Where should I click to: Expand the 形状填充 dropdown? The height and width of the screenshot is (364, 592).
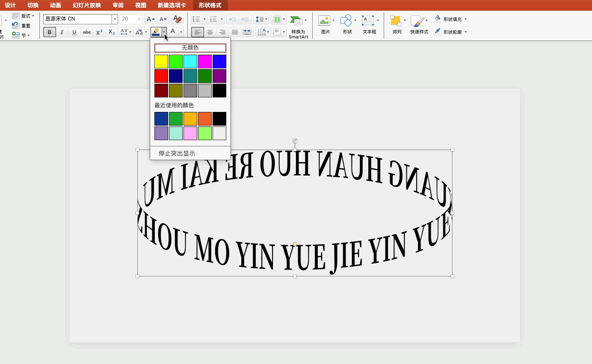pos(465,19)
